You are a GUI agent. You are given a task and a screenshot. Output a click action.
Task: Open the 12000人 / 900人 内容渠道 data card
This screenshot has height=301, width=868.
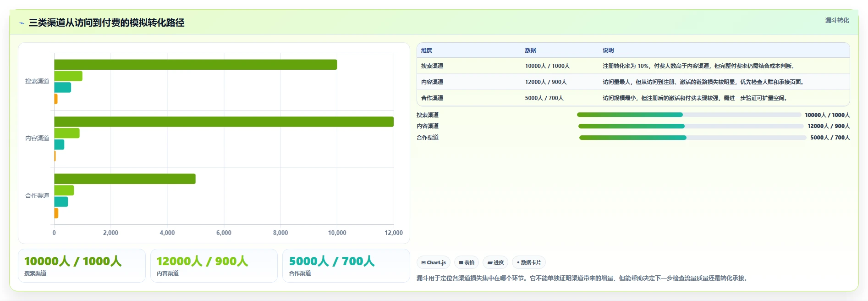coord(214,266)
